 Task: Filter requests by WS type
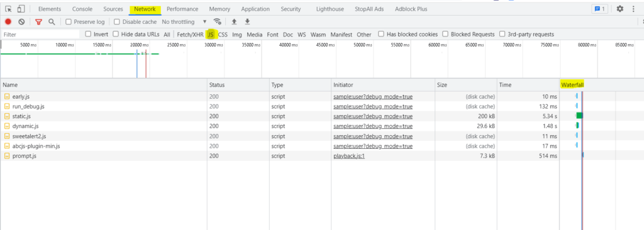pos(302,35)
